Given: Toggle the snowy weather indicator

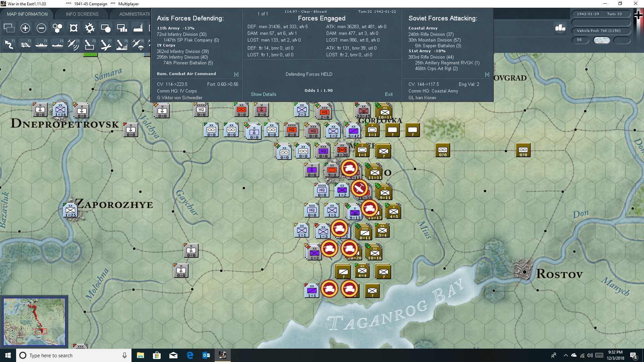Looking at the screenshot, I should [x=602, y=40].
